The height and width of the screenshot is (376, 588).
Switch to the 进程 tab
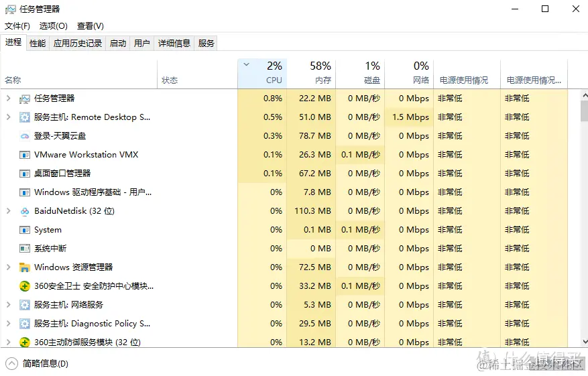13,42
